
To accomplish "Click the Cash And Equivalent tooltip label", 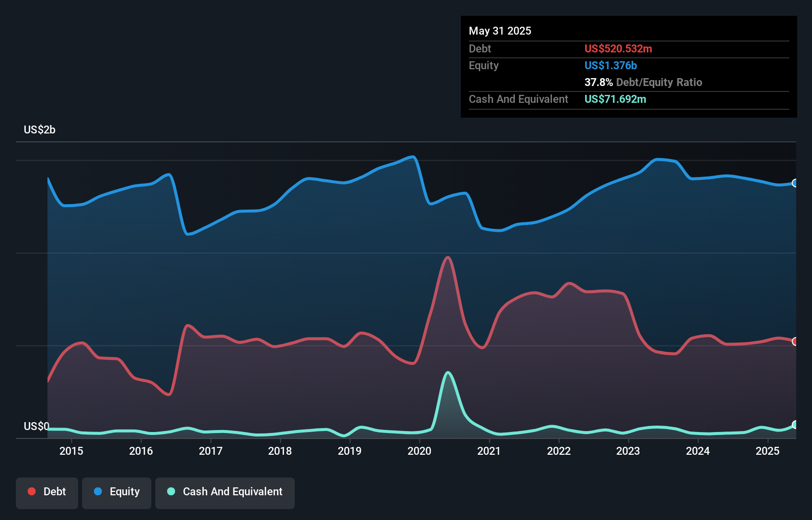I will (518, 99).
